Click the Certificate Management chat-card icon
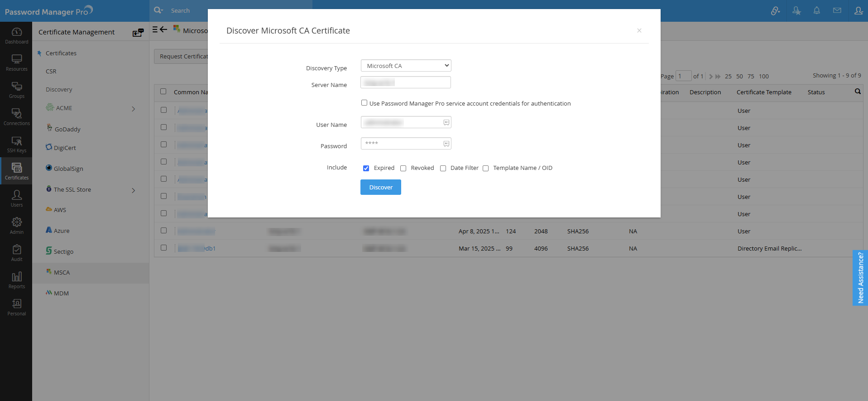Image resolution: width=868 pixels, height=401 pixels. [138, 32]
